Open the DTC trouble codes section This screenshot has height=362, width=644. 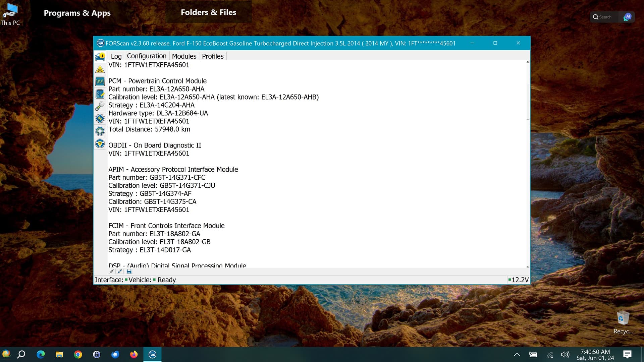click(x=100, y=69)
